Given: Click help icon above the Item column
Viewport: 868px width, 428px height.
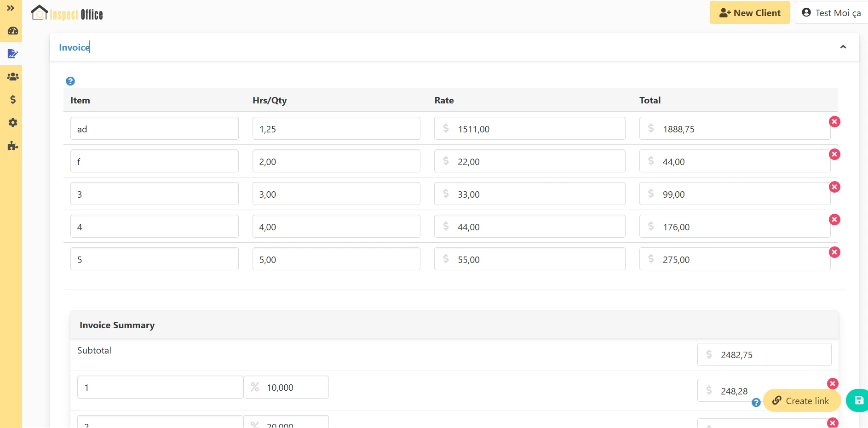Looking at the screenshot, I should 70,81.
